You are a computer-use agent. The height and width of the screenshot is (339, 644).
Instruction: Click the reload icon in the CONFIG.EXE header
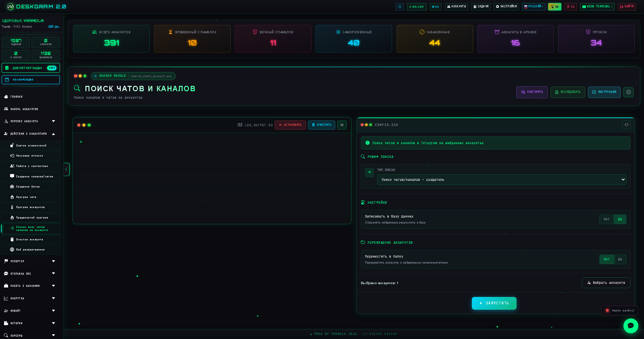coord(626,125)
